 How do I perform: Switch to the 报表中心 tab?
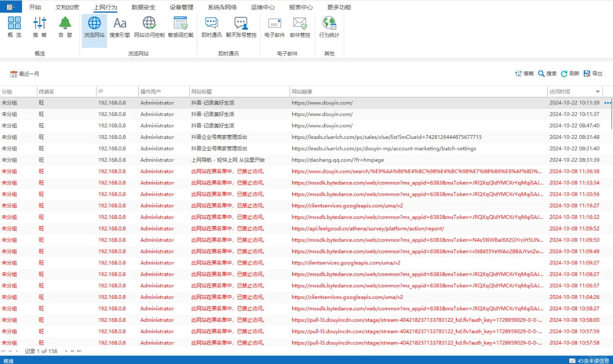point(301,7)
